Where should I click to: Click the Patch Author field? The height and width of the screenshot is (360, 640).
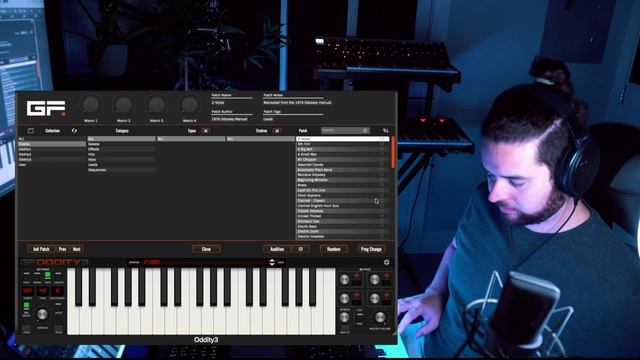click(x=232, y=119)
